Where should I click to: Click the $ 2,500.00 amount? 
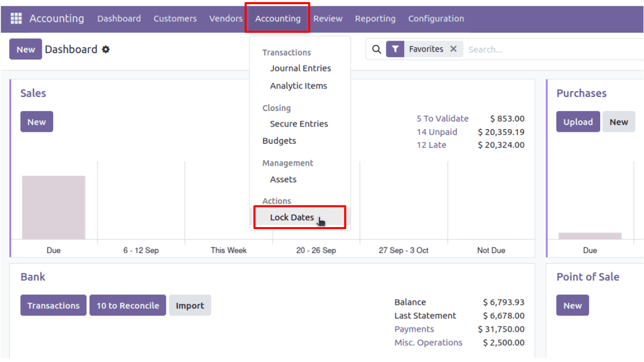point(504,343)
